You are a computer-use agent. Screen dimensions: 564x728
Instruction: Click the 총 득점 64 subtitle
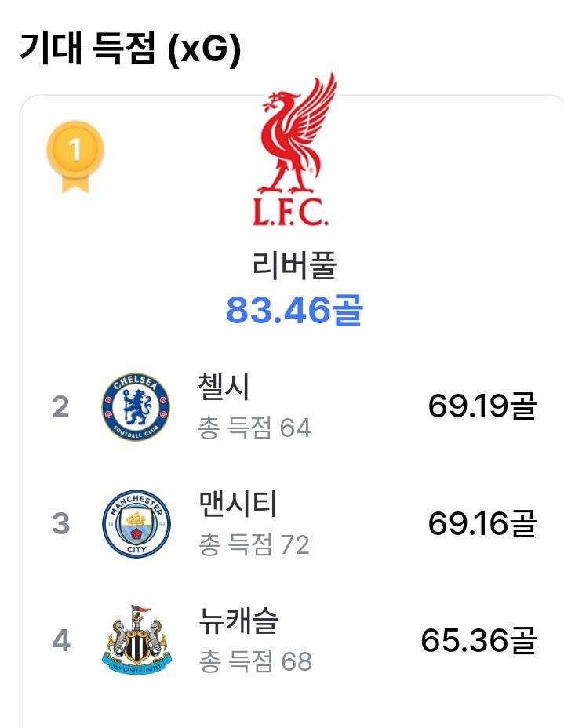[254, 428]
